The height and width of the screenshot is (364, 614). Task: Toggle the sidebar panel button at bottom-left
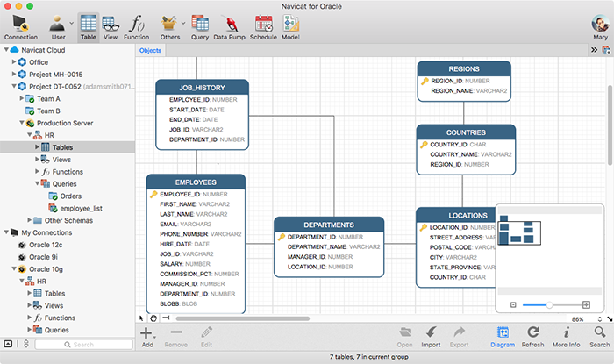[x=8, y=344]
